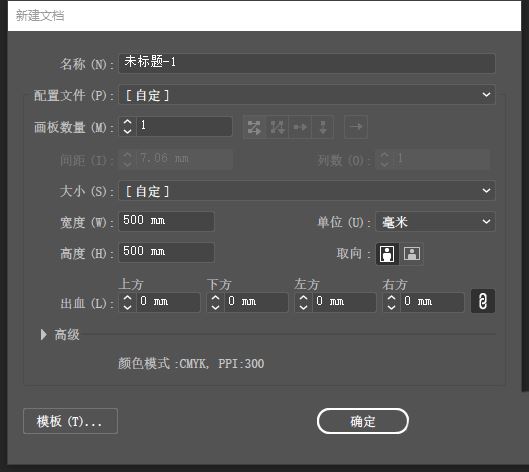This screenshot has height=472, width=529.
Task: Open the 大小 size dropdown
Action: point(307,191)
